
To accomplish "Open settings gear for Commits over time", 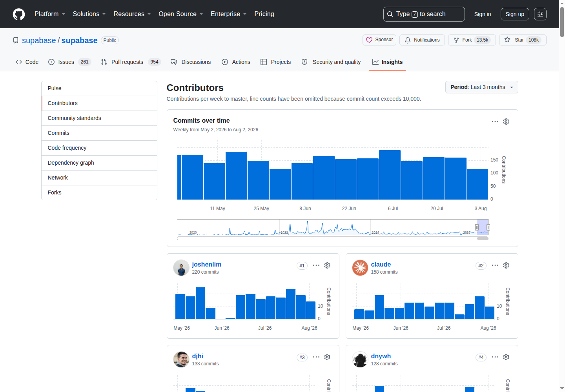I will [x=506, y=122].
